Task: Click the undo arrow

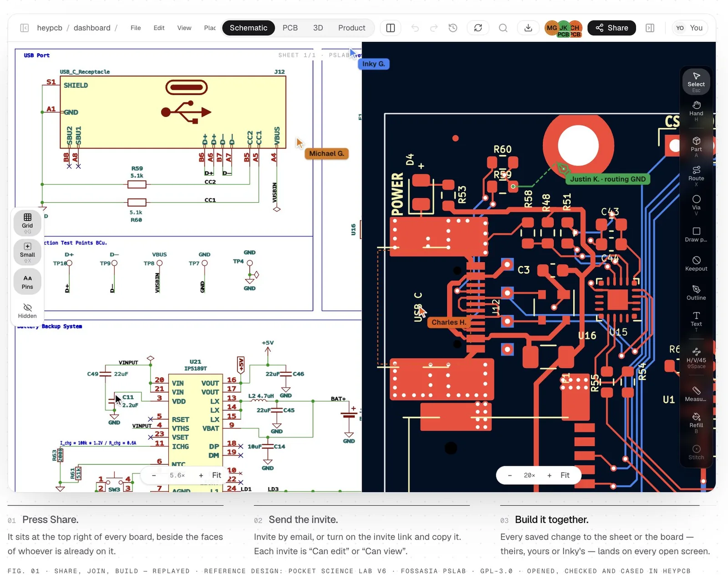Action: pos(415,28)
